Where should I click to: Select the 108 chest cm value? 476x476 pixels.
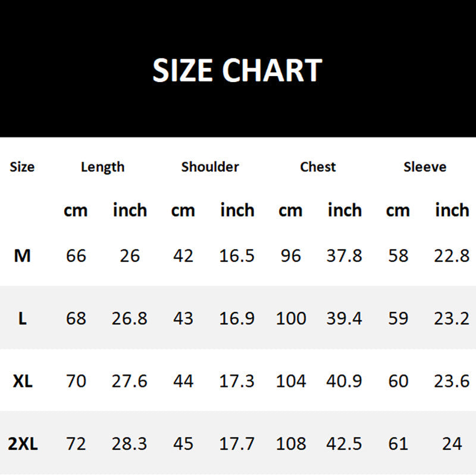tap(291, 444)
